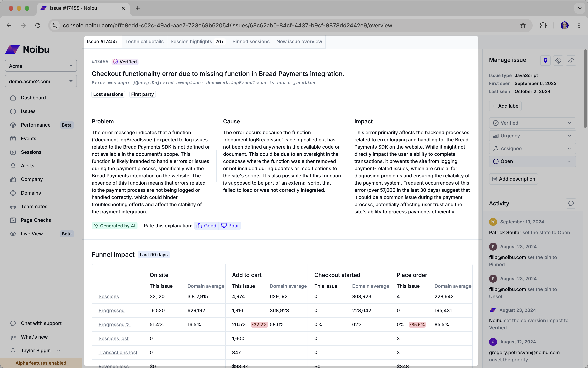Click the Performance gauge icon

pos(13,125)
